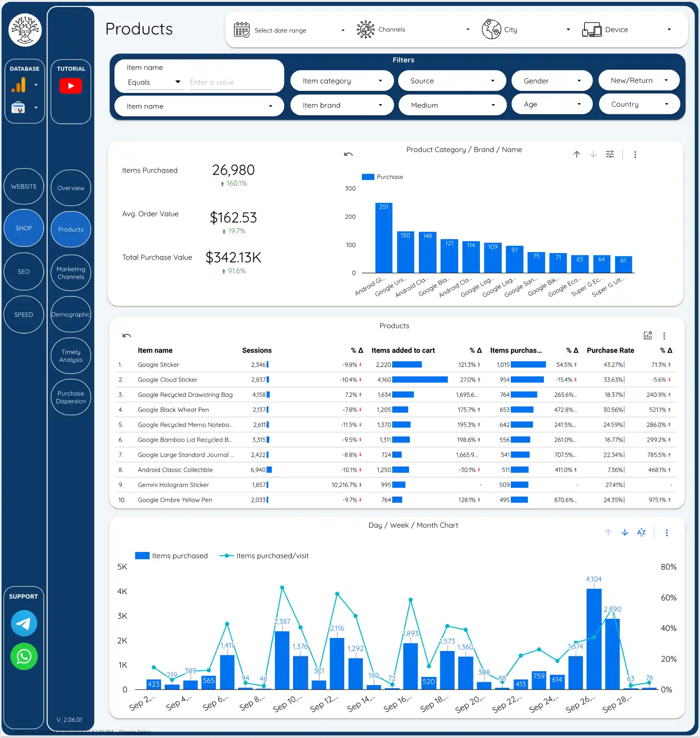The height and width of the screenshot is (738, 700).
Task: Go to the SEO section
Action: tap(24, 271)
